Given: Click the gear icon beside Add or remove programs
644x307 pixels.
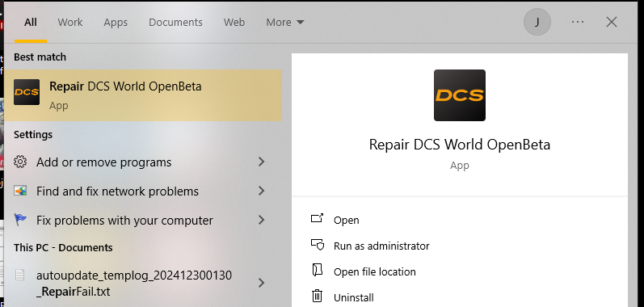Looking at the screenshot, I should [x=20, y=162].
